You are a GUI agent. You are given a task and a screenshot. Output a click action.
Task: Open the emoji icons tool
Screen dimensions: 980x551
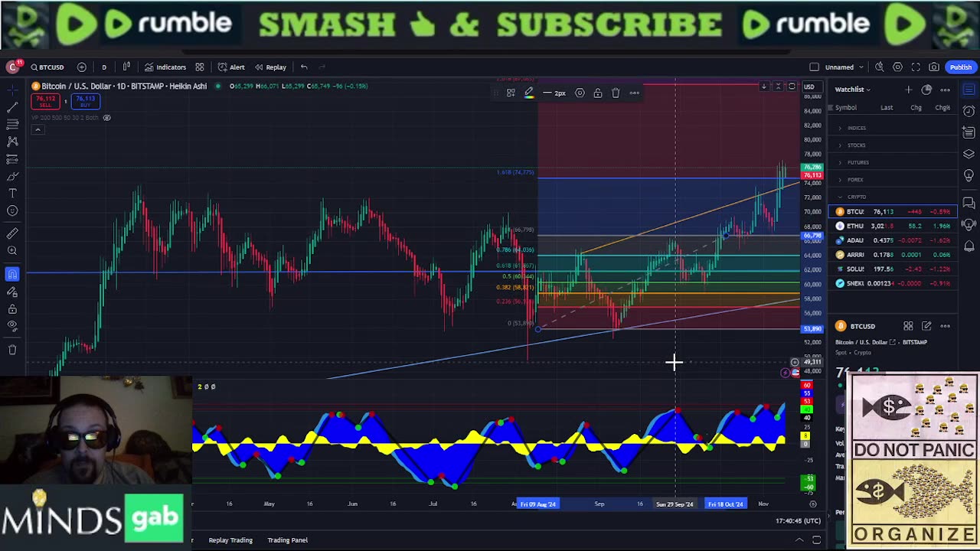12,211
